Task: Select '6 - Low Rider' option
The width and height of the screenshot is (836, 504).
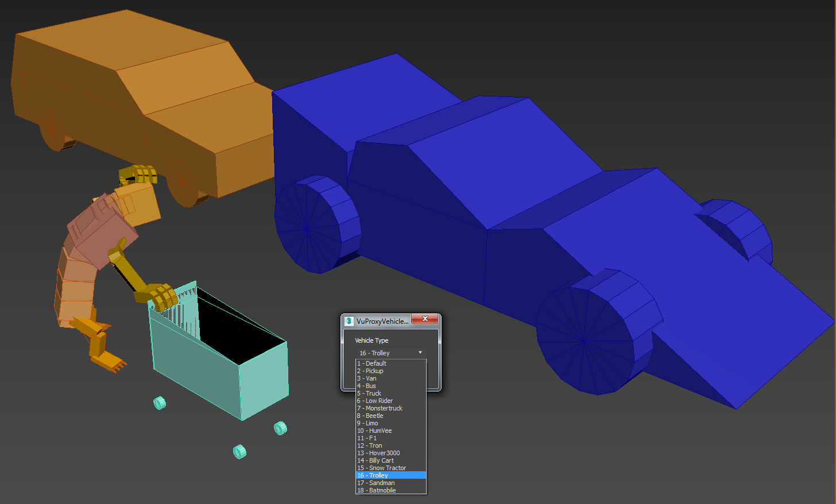Action: pyautogui.click(x=375, y=401)
